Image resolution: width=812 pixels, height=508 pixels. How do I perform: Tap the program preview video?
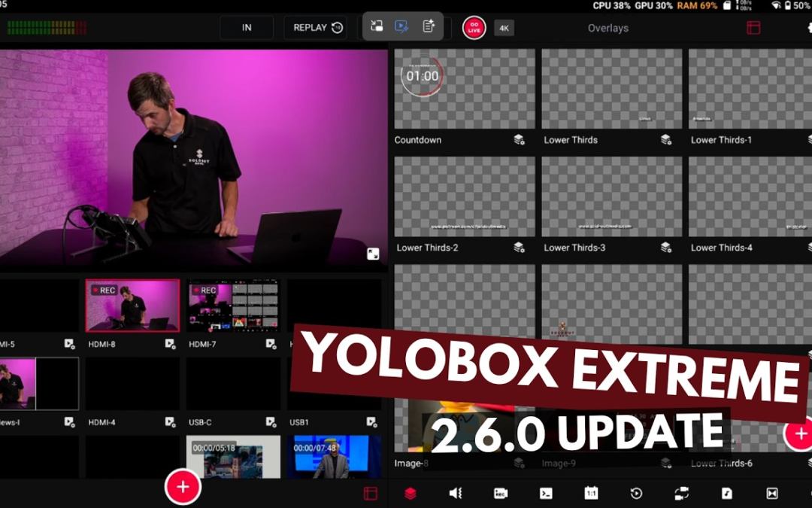(194, 157)
